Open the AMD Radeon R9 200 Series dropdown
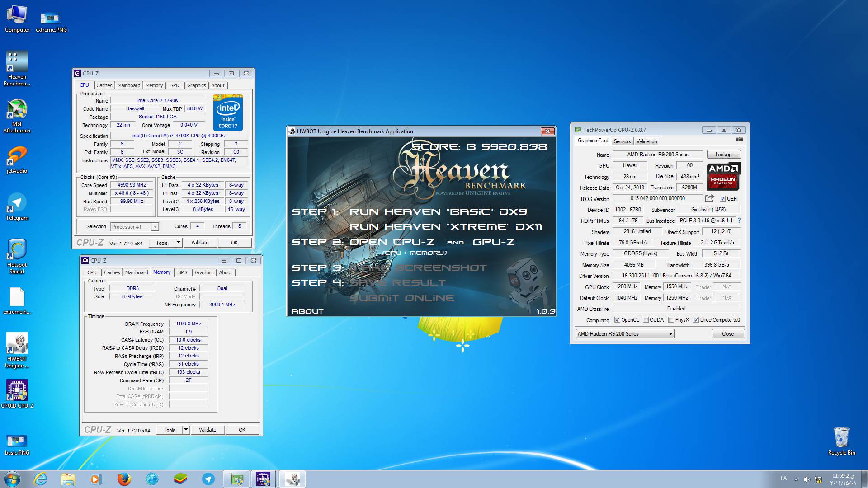Screen dimensions: 868x488 tap(625, 334)
